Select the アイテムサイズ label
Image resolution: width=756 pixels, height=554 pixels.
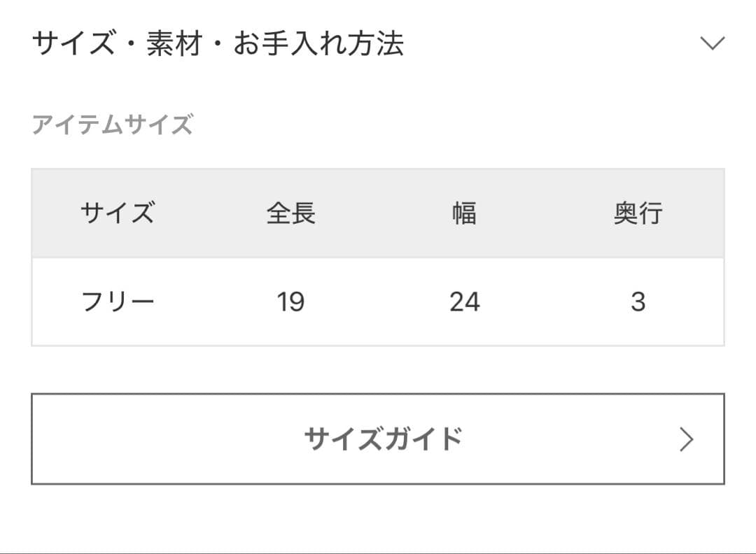(x=112, y=125)
